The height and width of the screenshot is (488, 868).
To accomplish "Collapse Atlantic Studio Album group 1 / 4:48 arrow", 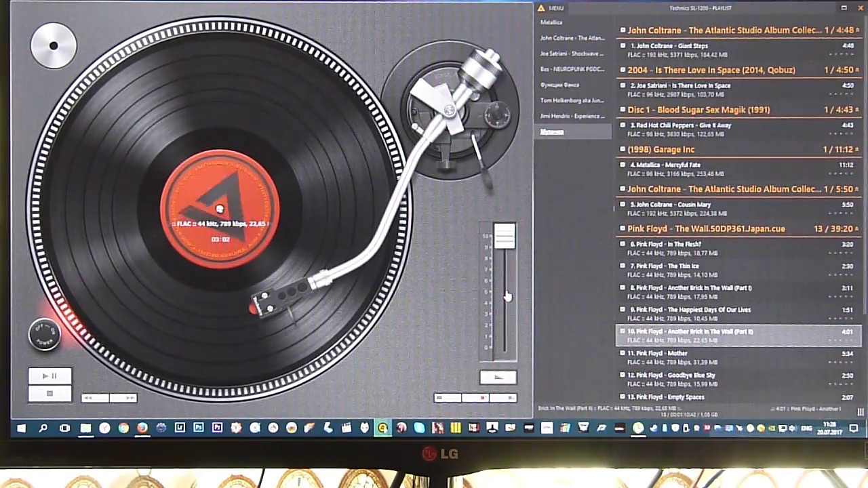I will click(857, 30).
